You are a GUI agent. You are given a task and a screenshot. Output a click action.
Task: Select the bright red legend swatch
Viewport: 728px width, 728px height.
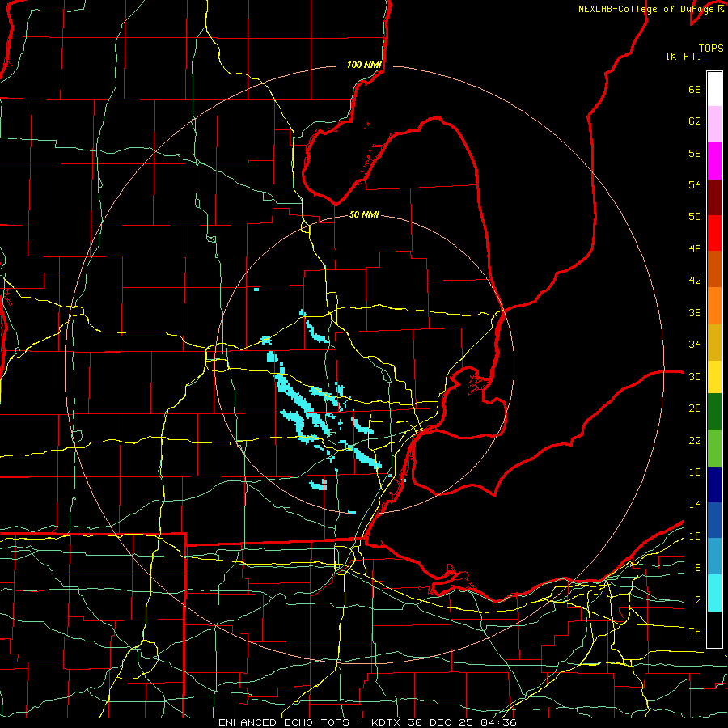[714, 233]
